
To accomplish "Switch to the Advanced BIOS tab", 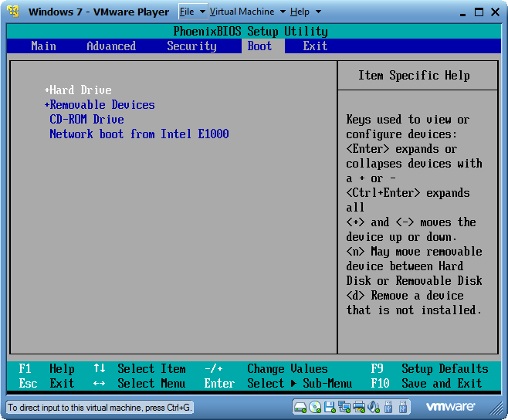I will point(111,46).
